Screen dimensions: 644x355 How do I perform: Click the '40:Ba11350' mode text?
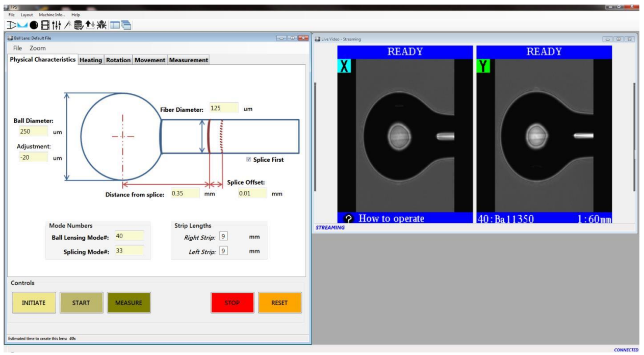(x=505, y=219)
